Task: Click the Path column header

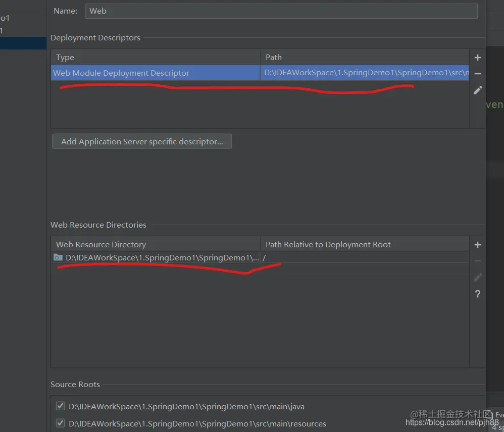Action: point(365,57)
